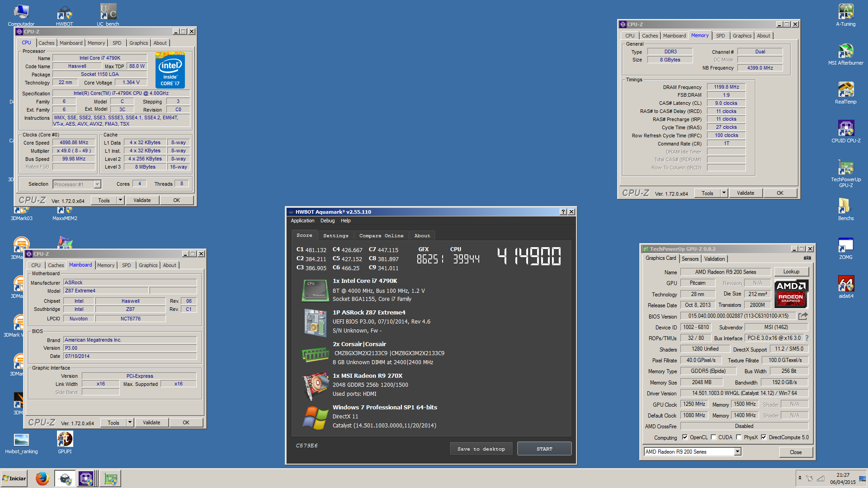Click GPU-Z BIOS export share icon
The height and width of the screenshot is (488, 868).
tap(803, 316)
